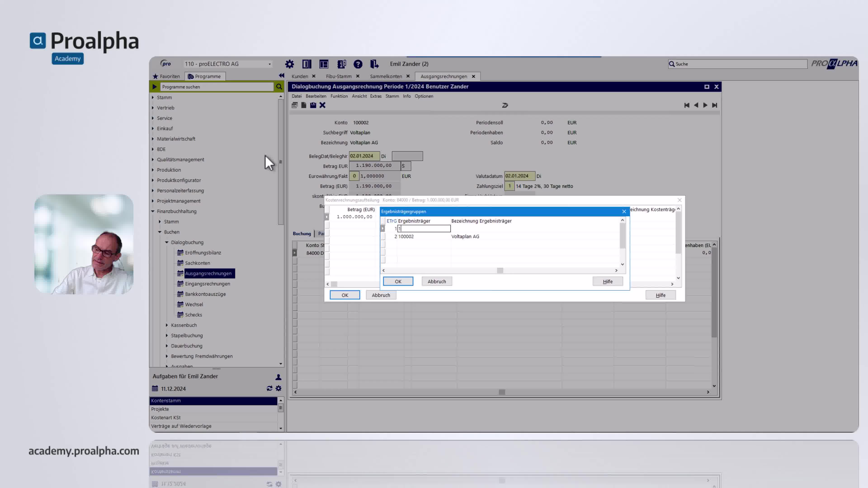
Task: Open the settings gear in top toolbar
Action: [289, 64]
